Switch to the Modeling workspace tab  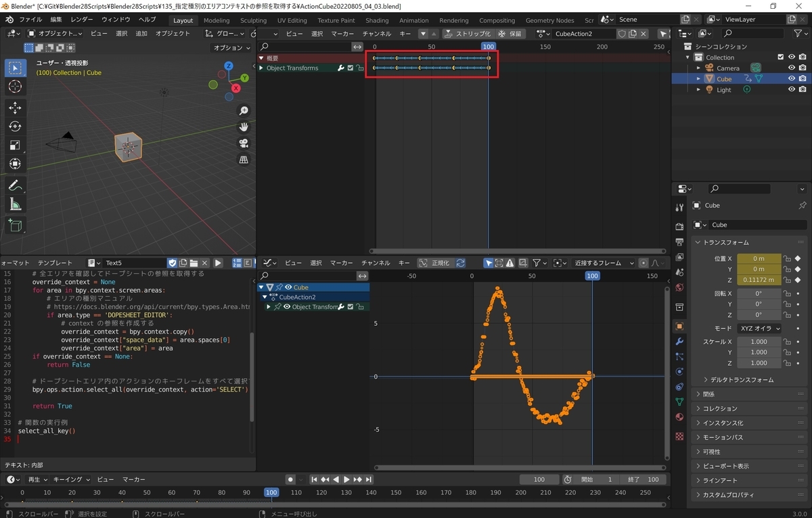click(x=217, y=20)
